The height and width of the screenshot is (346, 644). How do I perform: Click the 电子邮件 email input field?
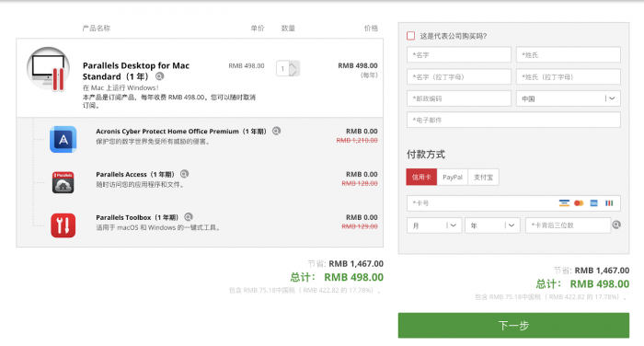pos(513,120)
